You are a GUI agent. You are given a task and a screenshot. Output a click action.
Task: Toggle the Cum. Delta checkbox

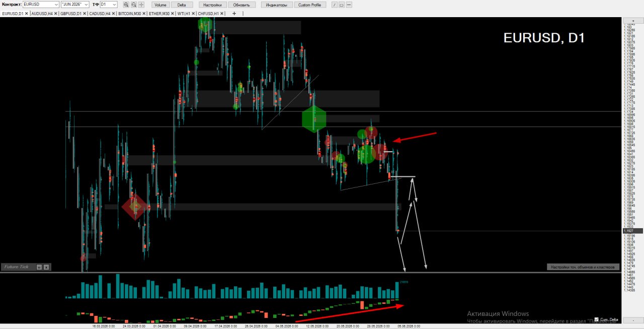pyautogui.click(x=597, y=319)
